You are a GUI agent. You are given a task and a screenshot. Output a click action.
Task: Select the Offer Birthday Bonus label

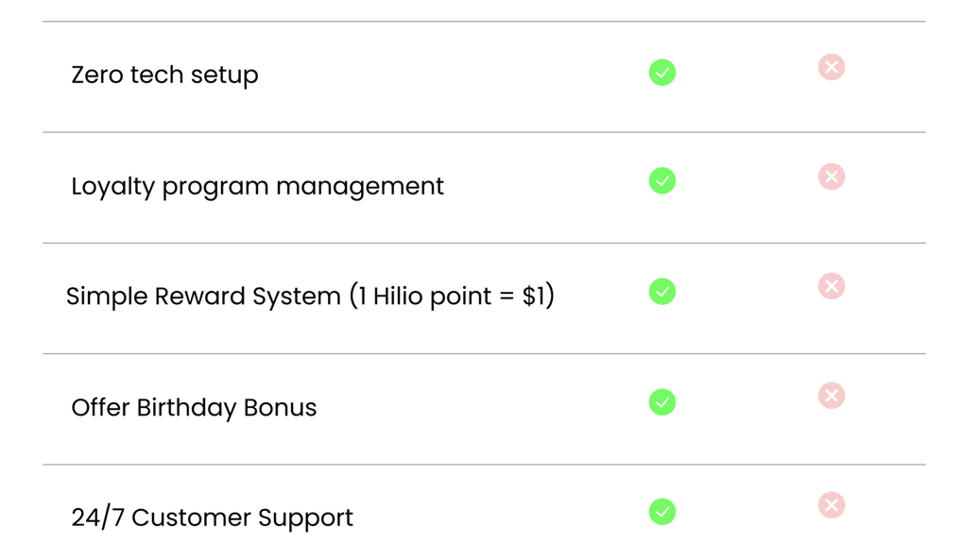[194, 408]
